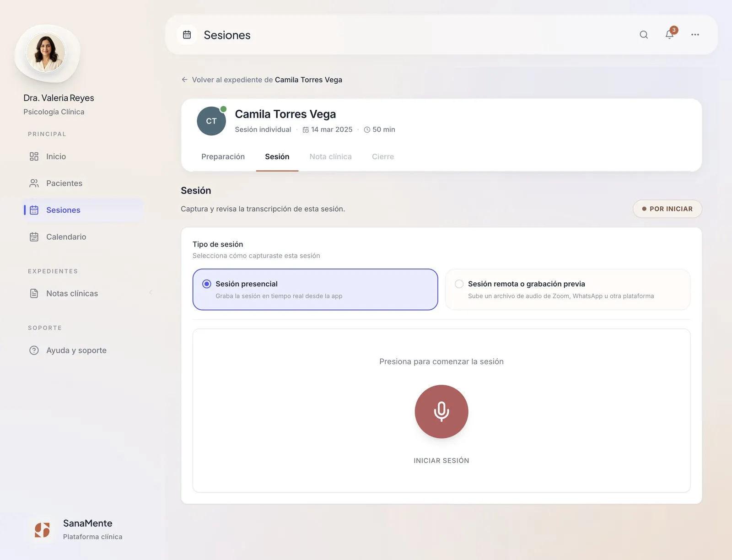This screenshot has width=732, height=560.
Task: Open Pacientes in the sidebar
Action: pos(83,183)
